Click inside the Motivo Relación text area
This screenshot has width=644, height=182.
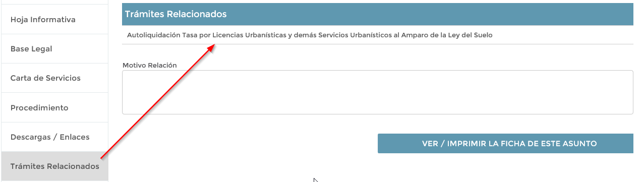pos(377,92)
